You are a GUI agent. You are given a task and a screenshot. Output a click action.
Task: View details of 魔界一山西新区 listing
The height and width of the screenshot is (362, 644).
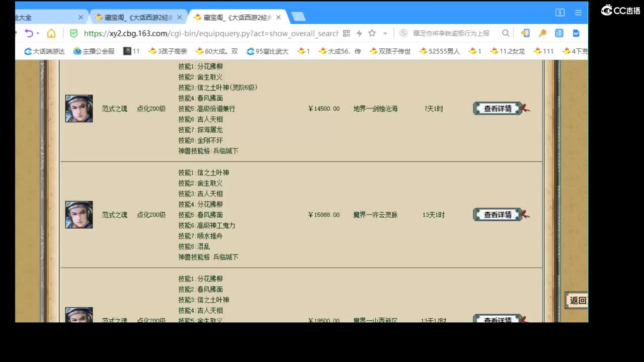point(498,319)
